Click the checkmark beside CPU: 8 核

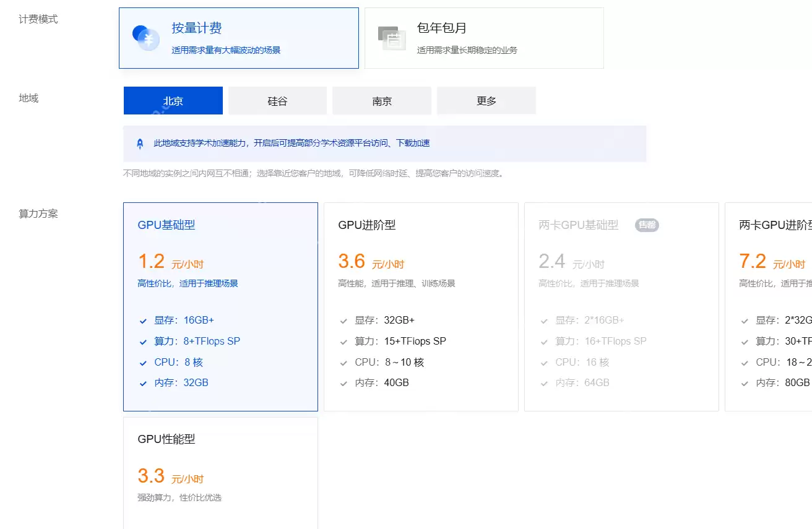pos(142,362)
